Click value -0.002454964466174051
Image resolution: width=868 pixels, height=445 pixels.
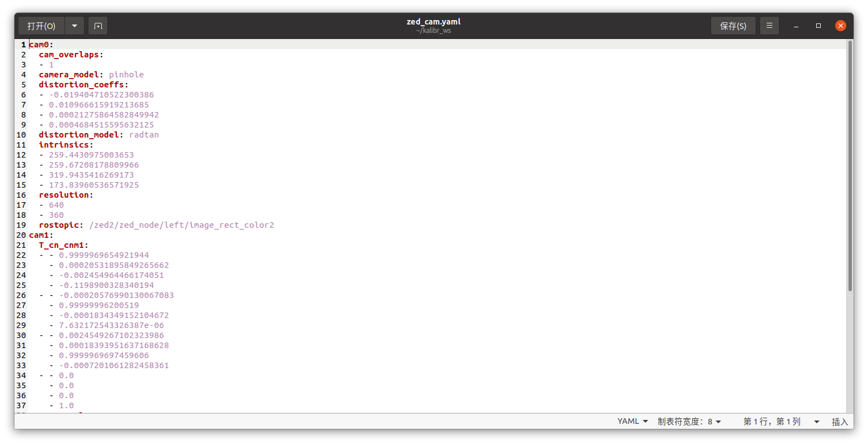click(111, 275)
